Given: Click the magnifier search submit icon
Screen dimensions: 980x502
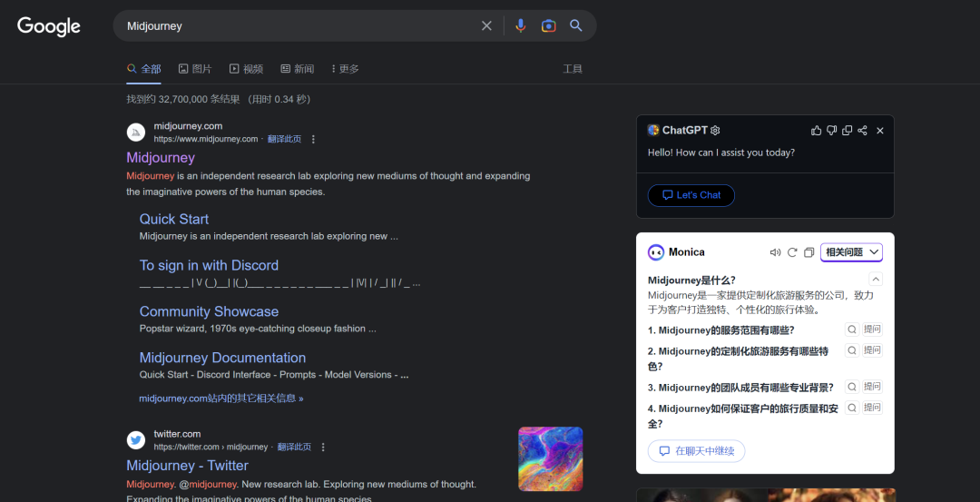Looking at the screenshot, I should 576,26.
